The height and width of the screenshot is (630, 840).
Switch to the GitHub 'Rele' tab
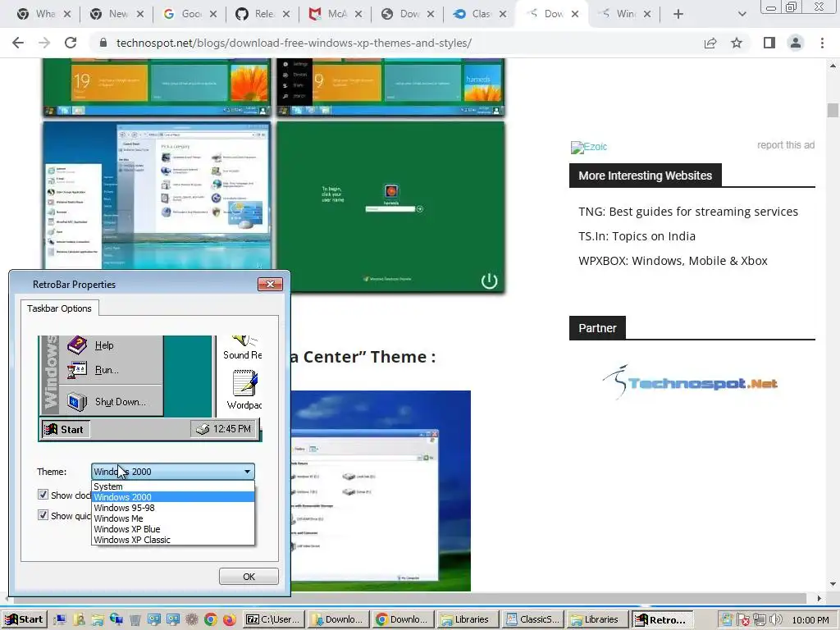[257, 14]
